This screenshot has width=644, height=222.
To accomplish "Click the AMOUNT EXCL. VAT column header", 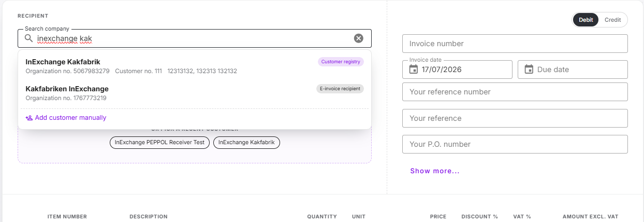I will pos(590,216).
